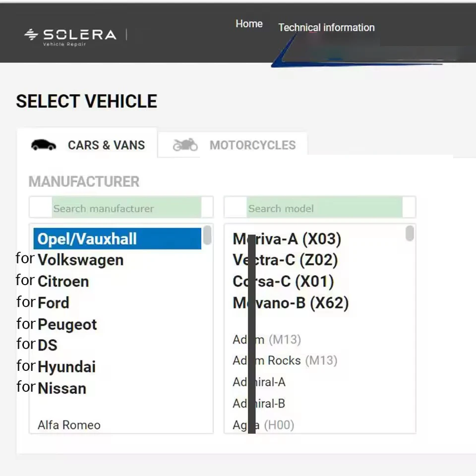The height and width of the screenshot is (476, 476).
Task: Click the motorcycle icon on MOTORCYCLES tab
Action: [185, 144]
